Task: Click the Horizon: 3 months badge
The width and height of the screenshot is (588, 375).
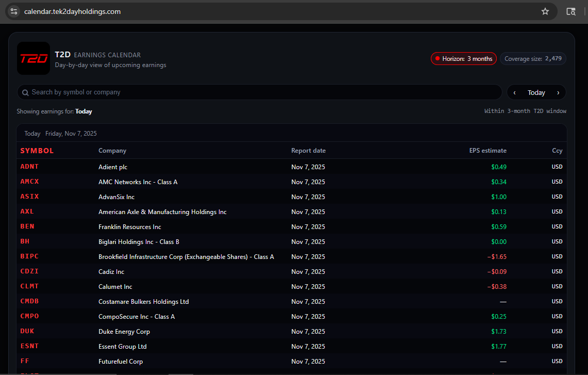Action: tap(463, 59)
